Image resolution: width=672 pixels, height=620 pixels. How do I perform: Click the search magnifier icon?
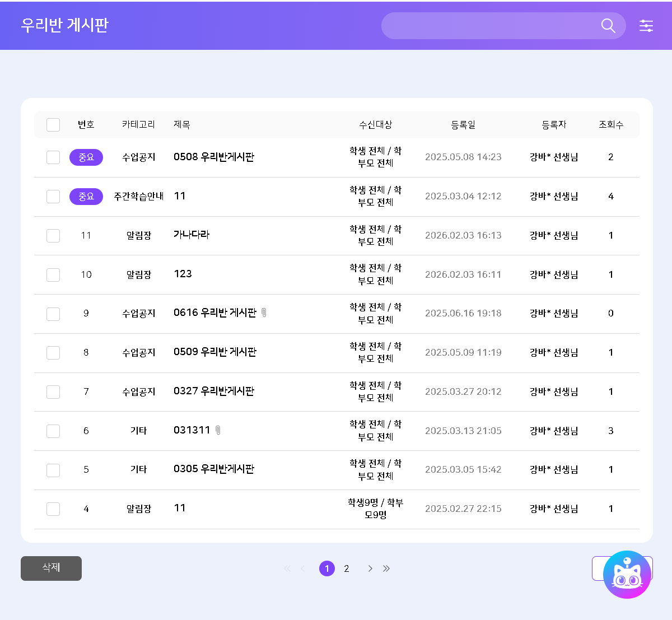608,26
